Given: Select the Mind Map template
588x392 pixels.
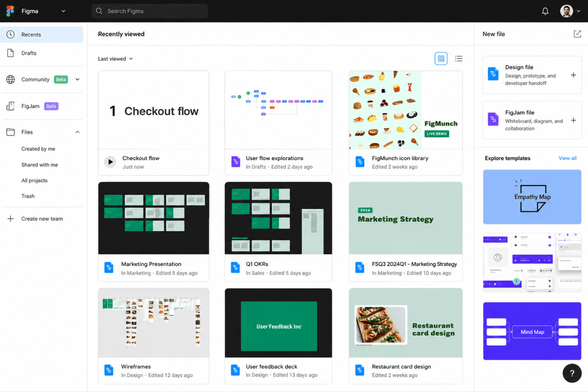Looking at the screenshot, I should [x=532, y=331].
